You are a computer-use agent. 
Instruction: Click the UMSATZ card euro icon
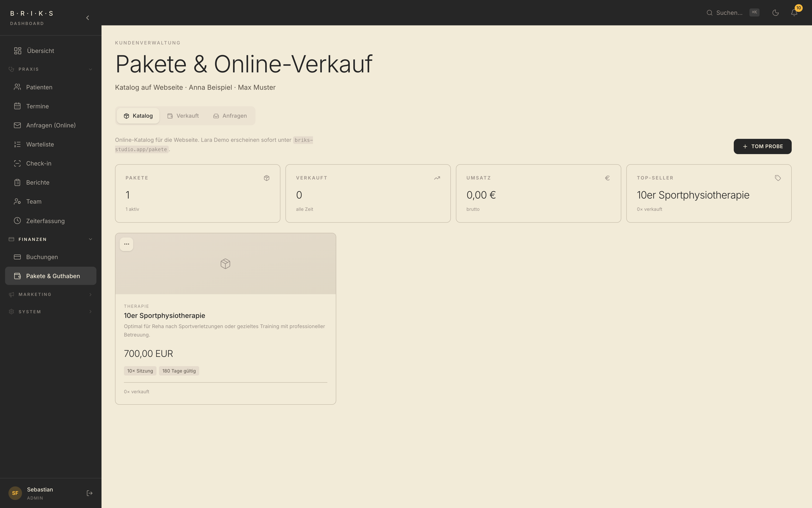(607, 178)
